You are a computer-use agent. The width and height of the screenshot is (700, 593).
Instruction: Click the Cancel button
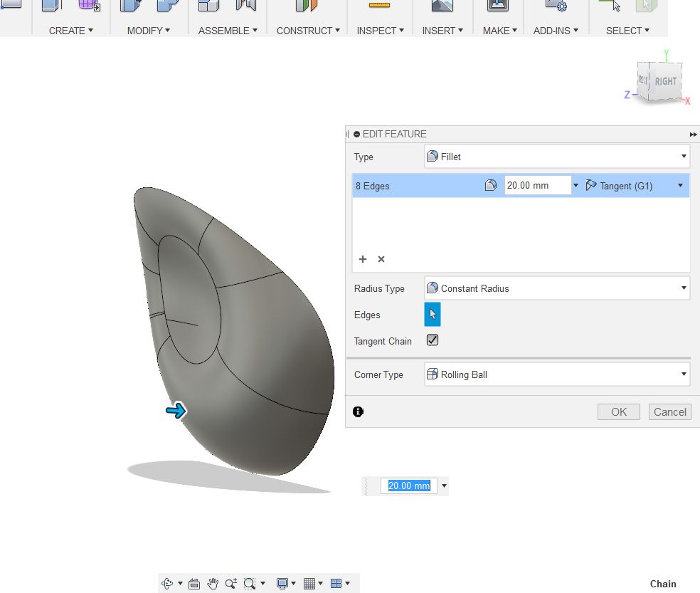669,411
